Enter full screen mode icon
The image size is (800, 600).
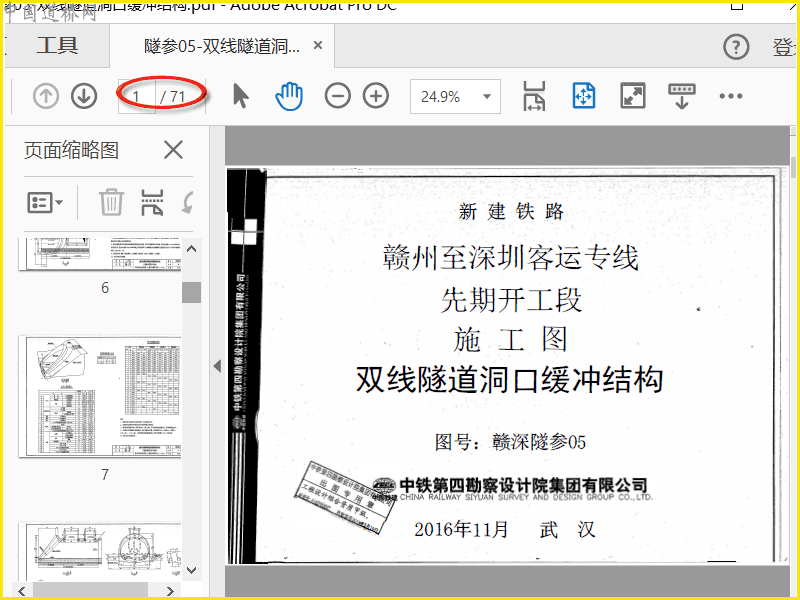[x=633, y=95]
